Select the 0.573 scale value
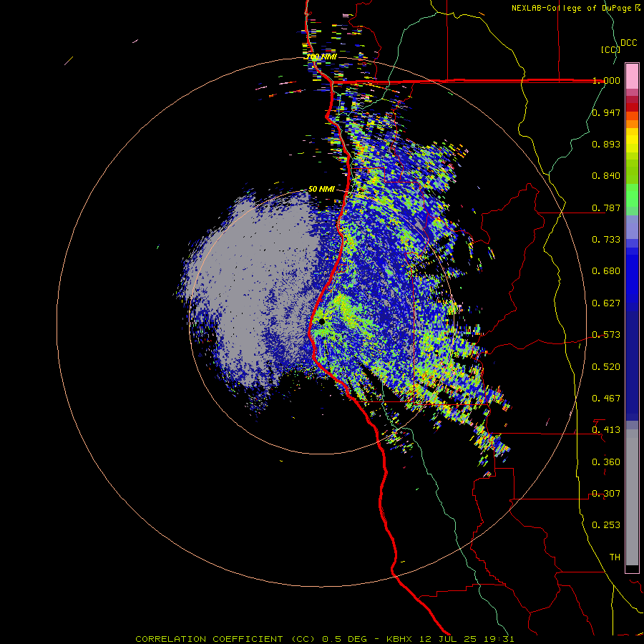 pyautogui.click(x=606, y=335)
